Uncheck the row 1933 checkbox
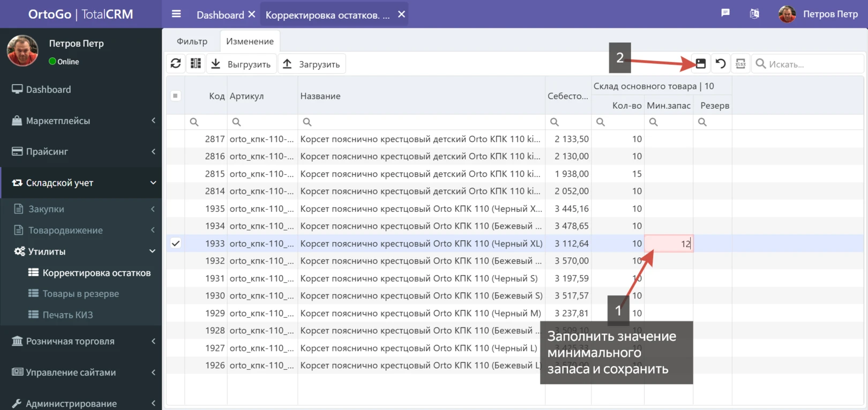Viewport: 868px width, 410px height. pyautogui.click(x=175, y=243)
